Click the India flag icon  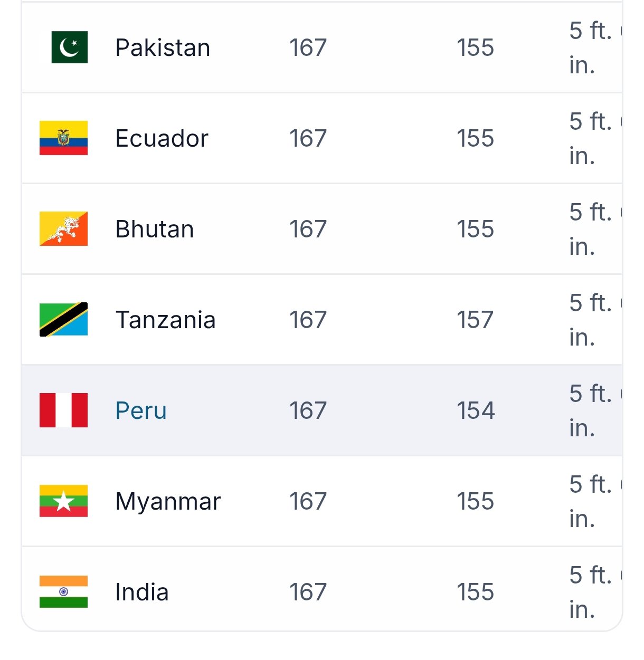tap(63, 592)
